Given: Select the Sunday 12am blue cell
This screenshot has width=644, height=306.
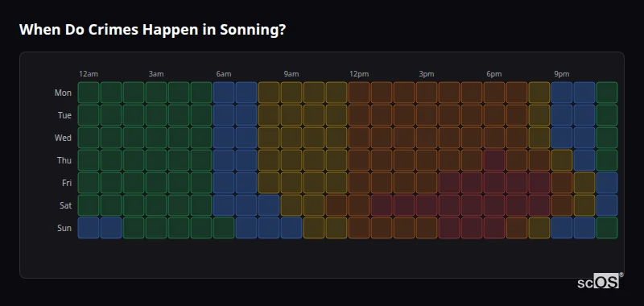Looking at the screenshot, I should click(89, 228).
